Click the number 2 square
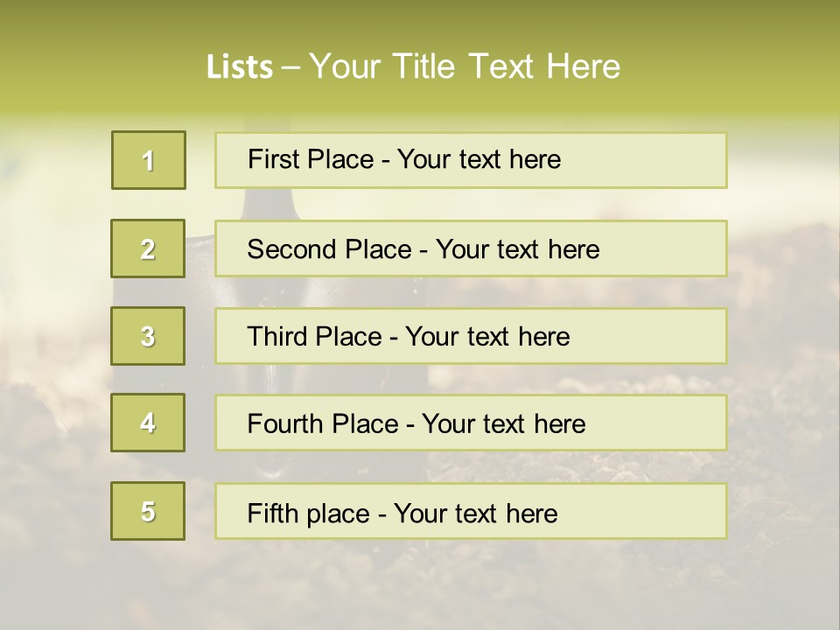Screen dimensions: 840x630 pos(149,248)
